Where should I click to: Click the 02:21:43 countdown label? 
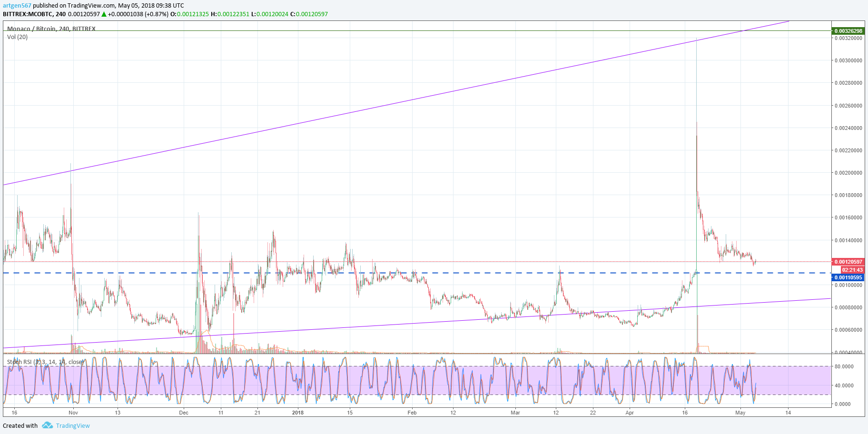tap(852, 270)
